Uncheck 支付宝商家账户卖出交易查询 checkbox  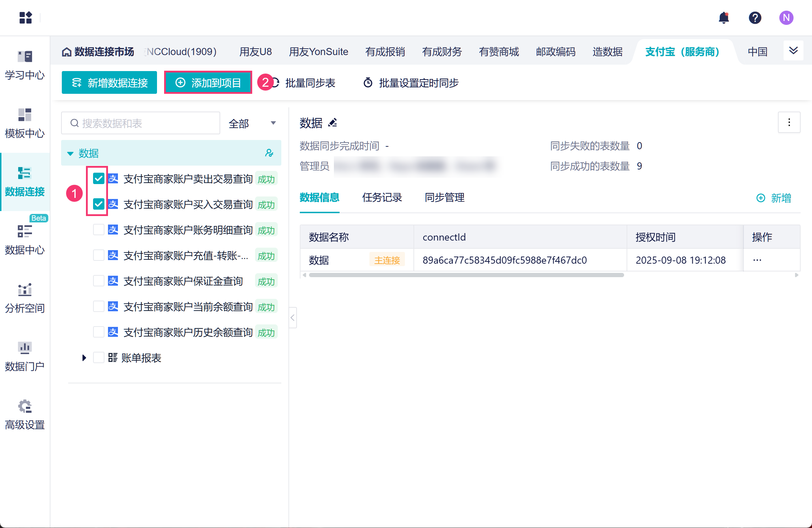coord(98,178)
